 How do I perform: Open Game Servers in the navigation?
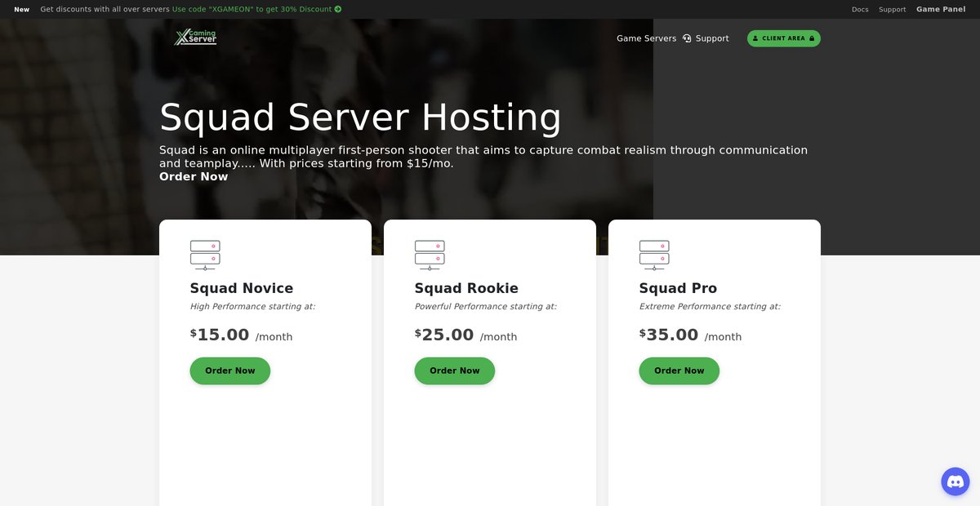point(647,38)
